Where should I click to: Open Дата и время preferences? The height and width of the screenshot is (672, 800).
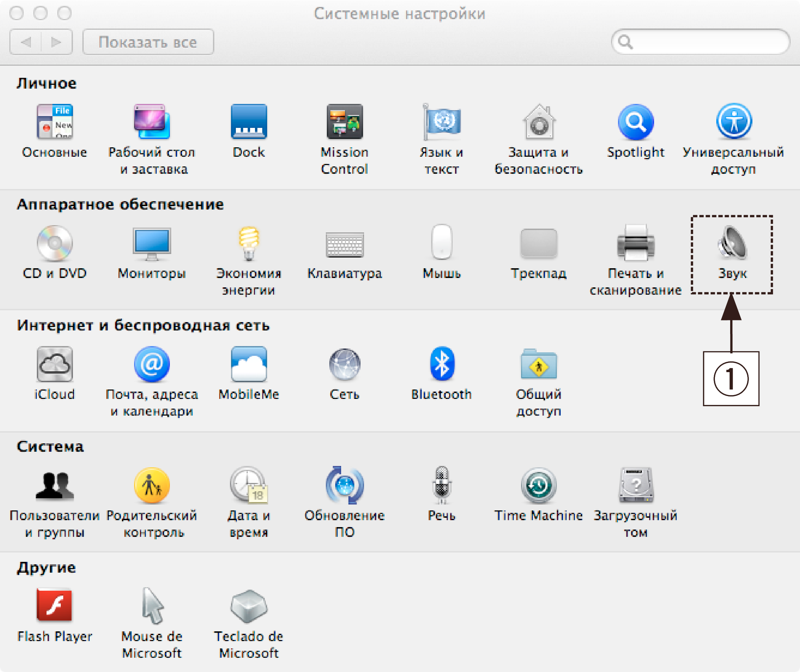pos(249,485)
